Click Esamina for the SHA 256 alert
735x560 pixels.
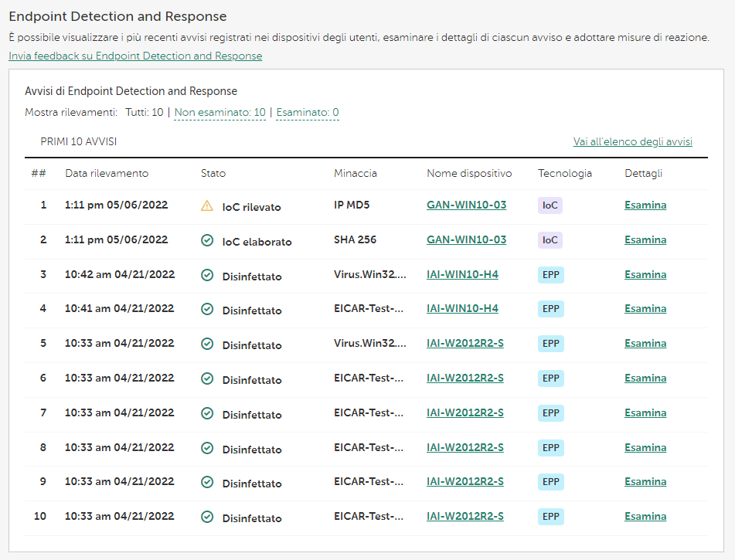pos(645,240)
